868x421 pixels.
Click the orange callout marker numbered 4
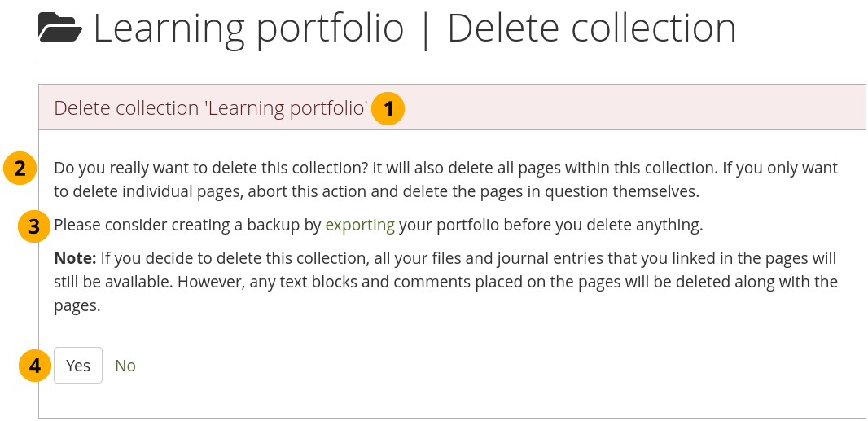[x=34, y=366]
